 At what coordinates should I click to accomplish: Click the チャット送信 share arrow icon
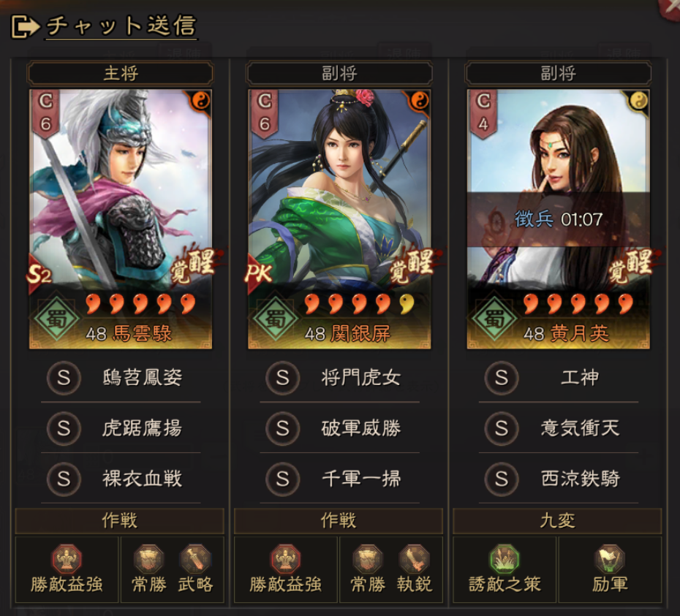25,27
